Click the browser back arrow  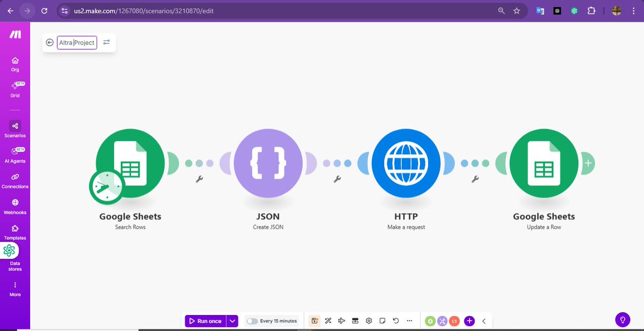tap(10, 10)
